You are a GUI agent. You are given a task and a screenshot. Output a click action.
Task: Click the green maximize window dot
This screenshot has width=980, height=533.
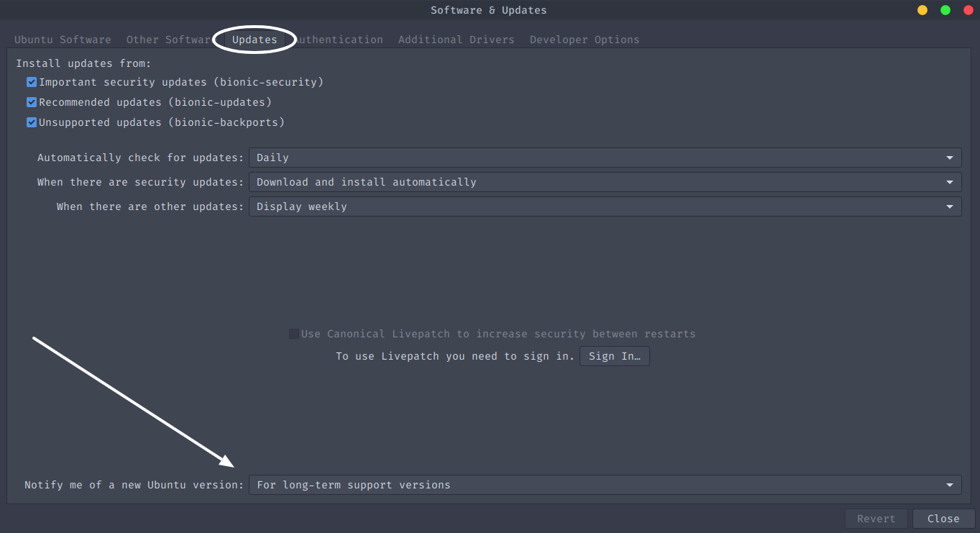tap(945, 10)
